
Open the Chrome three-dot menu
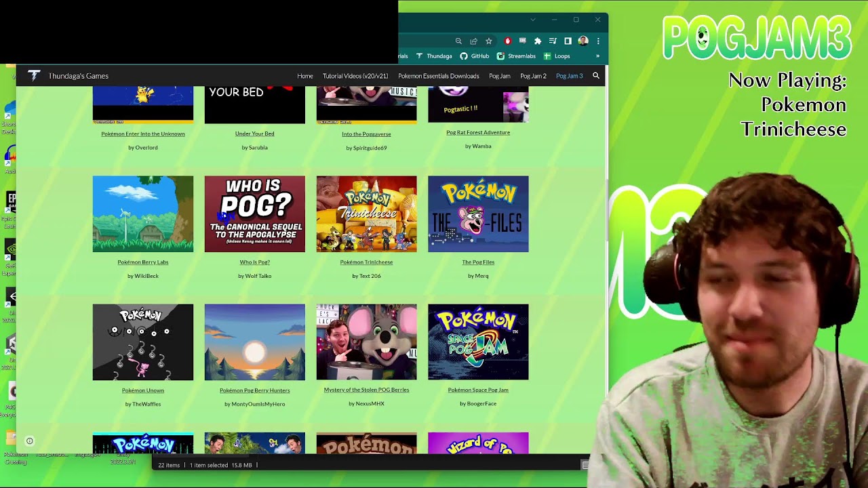[597, 41]
